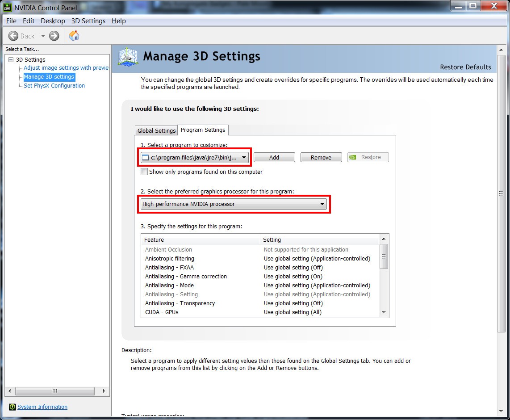Screen dimensions: 510x420
Task: Click the Forward arrow icon
Action: click(54, 36)
